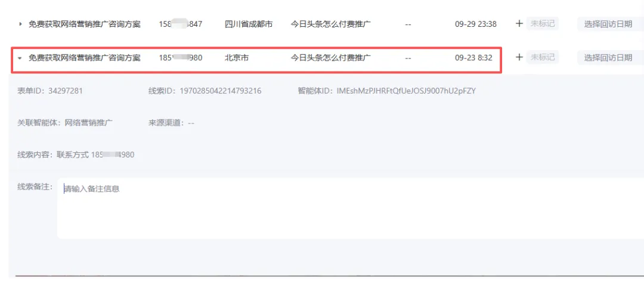Click the 四川省成都市 location cell

249,24
